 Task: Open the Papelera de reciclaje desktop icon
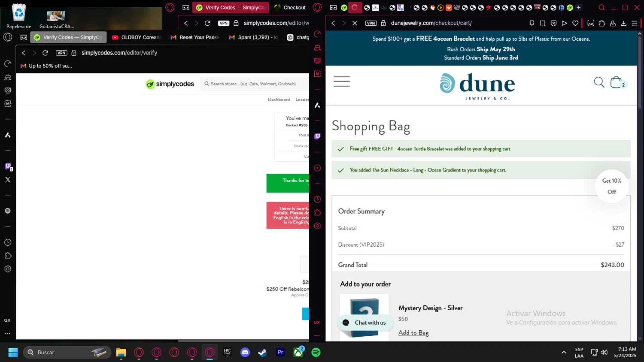(x=19, y=16)
